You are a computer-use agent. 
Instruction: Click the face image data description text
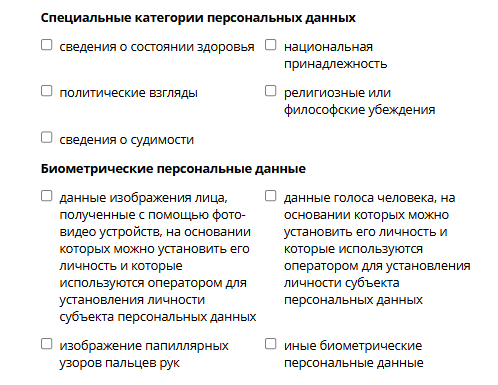158,257
